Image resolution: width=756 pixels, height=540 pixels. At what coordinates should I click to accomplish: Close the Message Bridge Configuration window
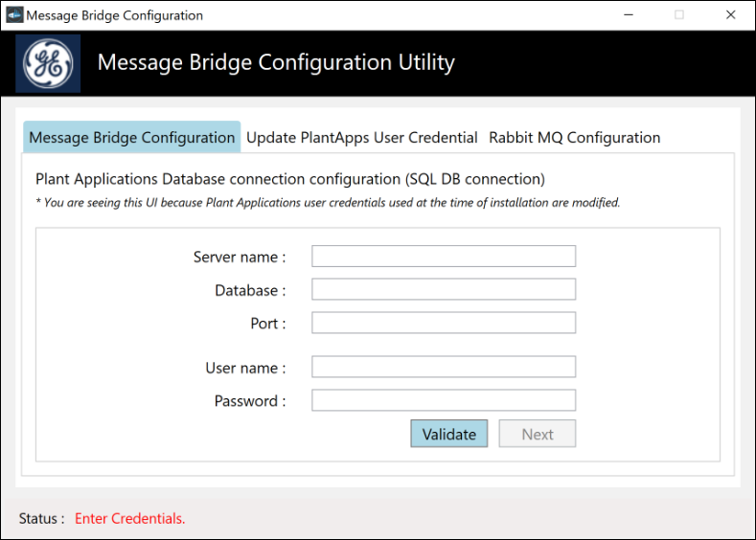tap(730, 15)
